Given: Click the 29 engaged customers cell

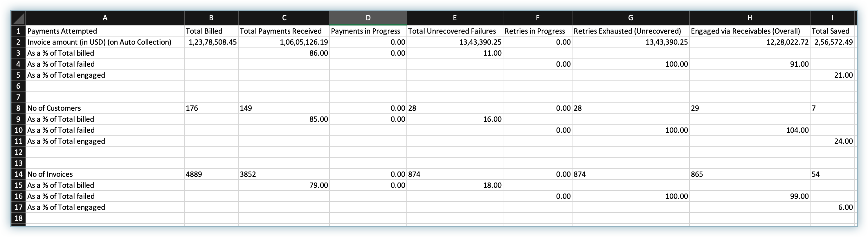Looking at the screenshot, I should coord(750,108).
